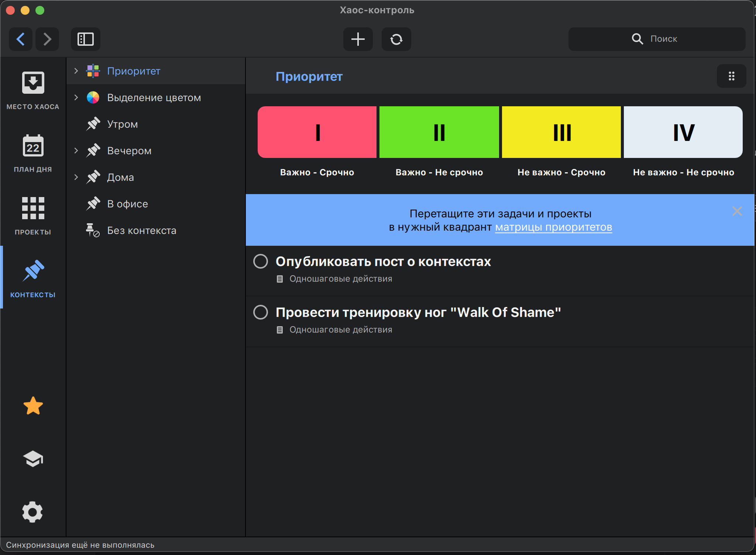Image resolution: width=756 pixels, height=555 pixels.
Task: Expand the Выделение цветом group
Action: point(76,97)
